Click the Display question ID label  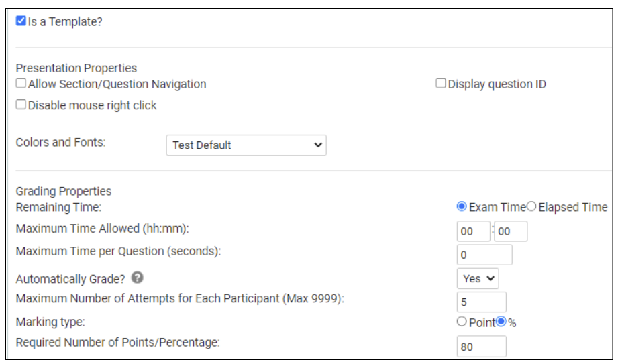coord(497,84)
